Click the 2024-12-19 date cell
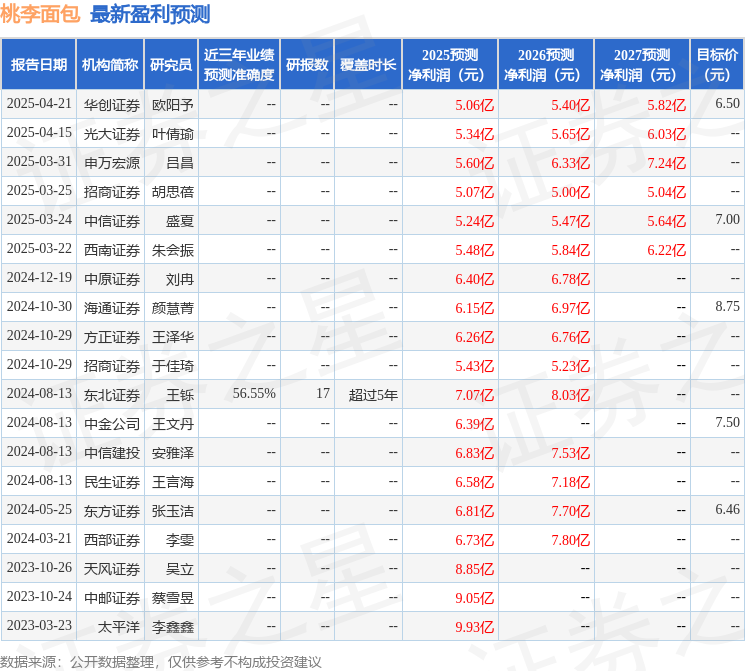Image resolution: width=745 pixels, height=671 pixels. click(39, 278)
